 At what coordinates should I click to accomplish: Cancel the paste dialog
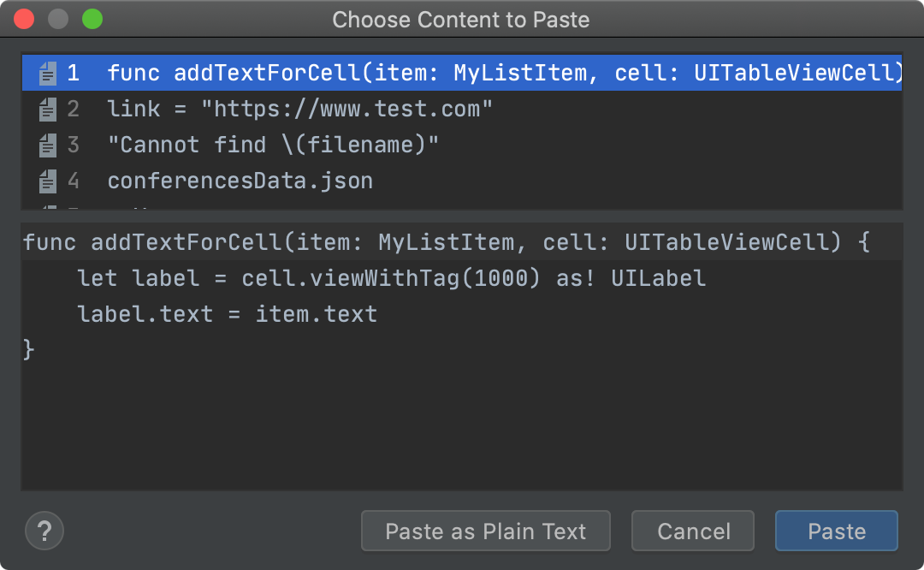pos(693,531)
